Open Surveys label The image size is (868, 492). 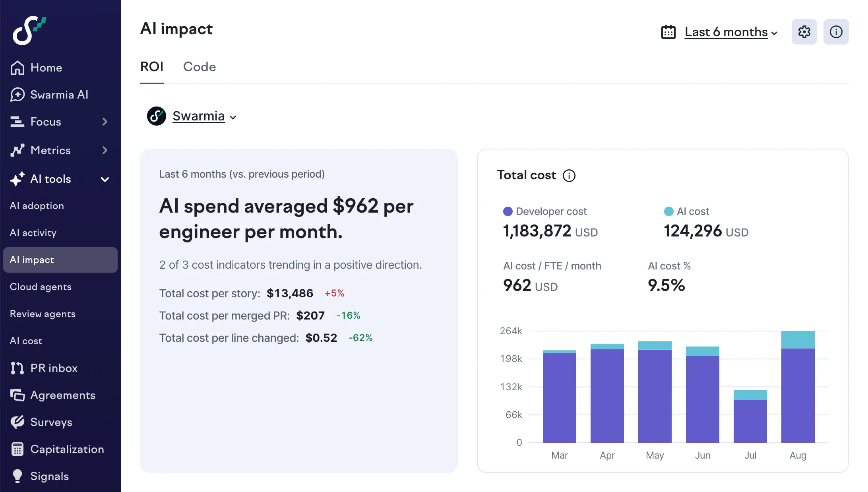coord(51,422)
